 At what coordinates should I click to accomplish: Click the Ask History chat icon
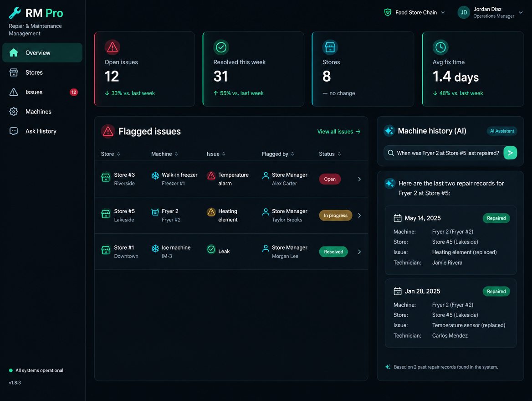click(14, 131)
